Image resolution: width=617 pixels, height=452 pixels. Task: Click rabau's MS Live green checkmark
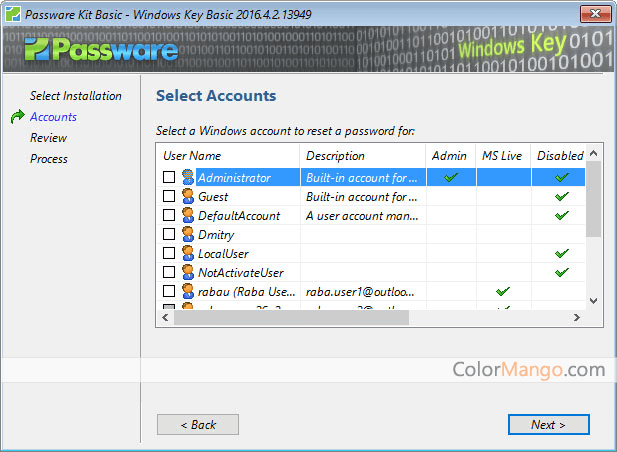click(503, 291)
